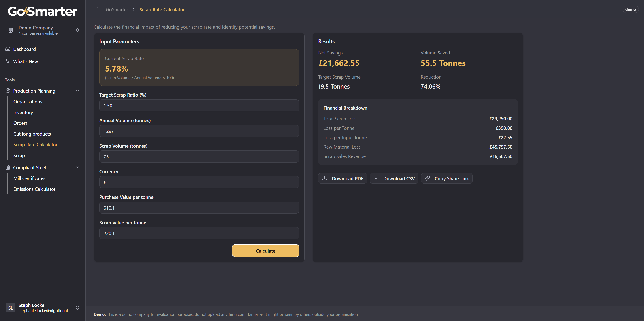Collapse the Production Planning section

click(x=77, y=91)
